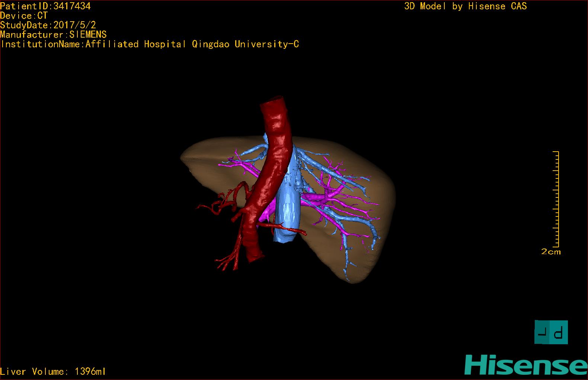The width and height of the screenshot is (588, 380).
Task: Click the Manufacturer:SIEMENS text
Action: (x=53, y=35)
